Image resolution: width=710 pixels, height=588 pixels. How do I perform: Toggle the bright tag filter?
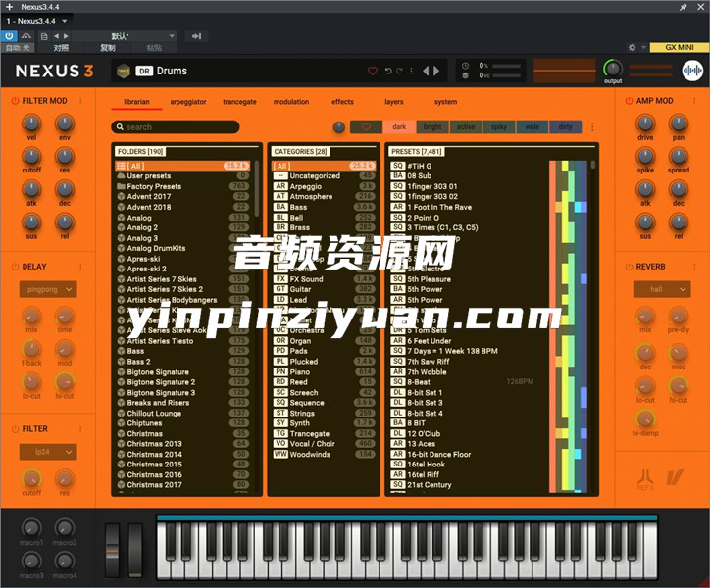pyautogui.click(x=432, y=127)
